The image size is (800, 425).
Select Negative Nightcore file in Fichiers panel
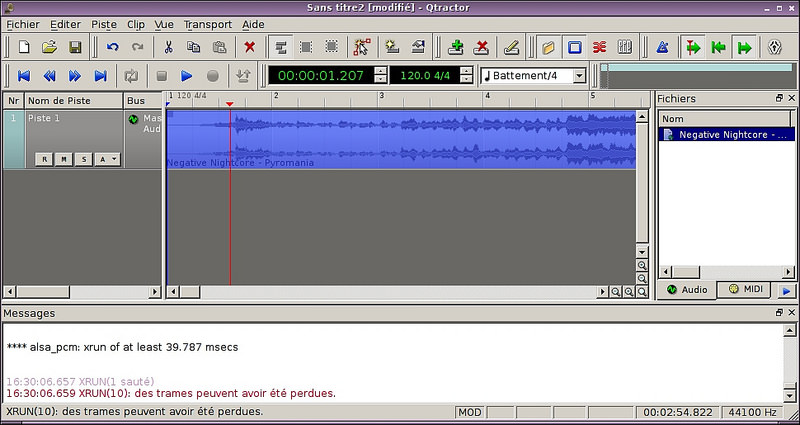pyautogui.click(x=728, y=134)
